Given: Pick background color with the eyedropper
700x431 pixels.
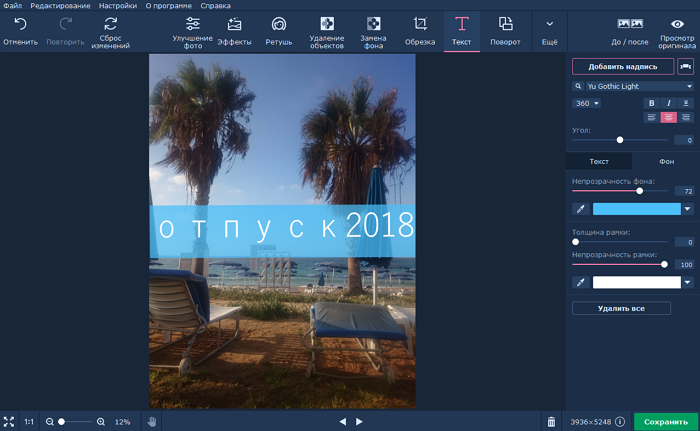Looking at the screenshot, I should tap(579, 209).
